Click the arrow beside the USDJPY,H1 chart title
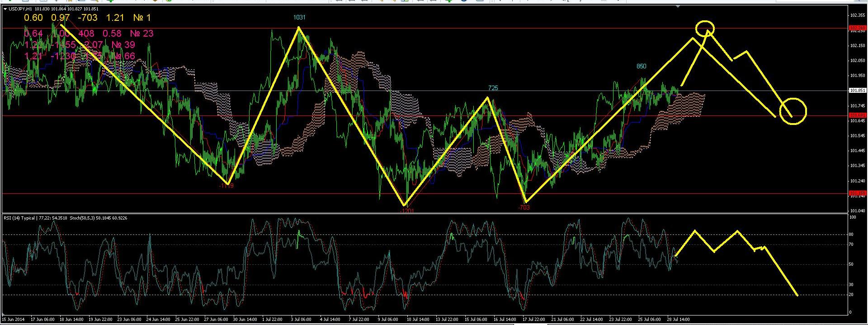Viewport: 868px width, 325px height. pos(5,9)
